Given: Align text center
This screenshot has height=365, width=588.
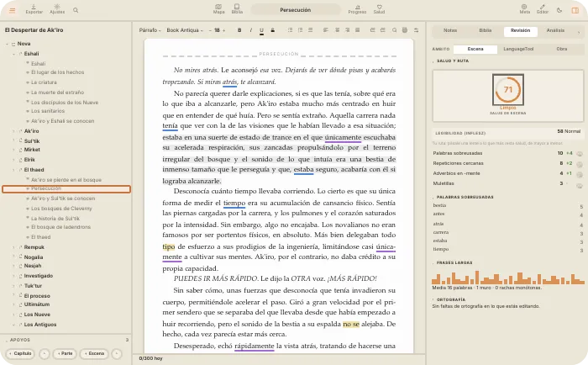Looking at the screenshot, I should (338, 30).
